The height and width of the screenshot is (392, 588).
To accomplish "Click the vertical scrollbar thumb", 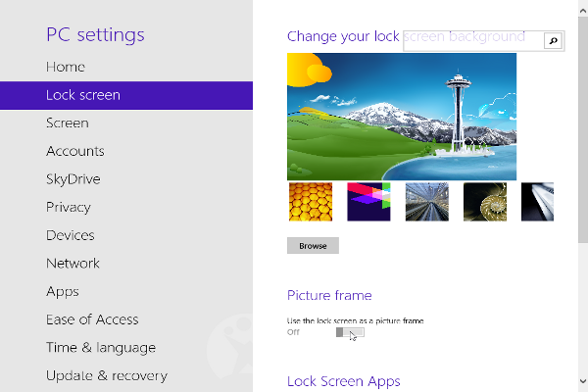I will [583, 129].
